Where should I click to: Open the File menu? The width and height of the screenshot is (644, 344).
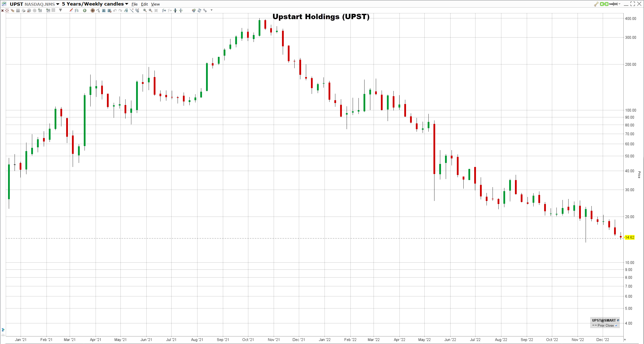coord(135,4)
